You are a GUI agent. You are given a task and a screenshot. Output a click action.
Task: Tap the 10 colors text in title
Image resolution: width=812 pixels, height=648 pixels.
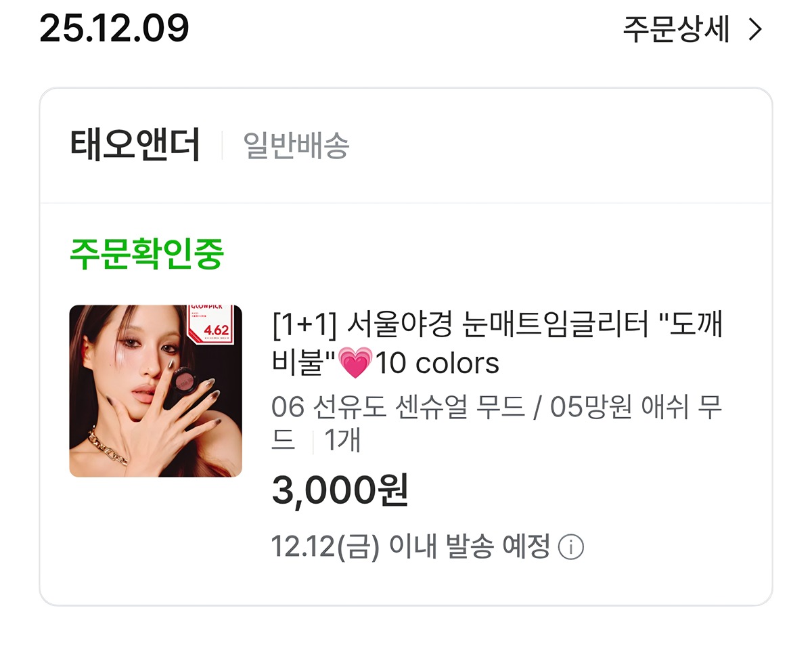438,364
